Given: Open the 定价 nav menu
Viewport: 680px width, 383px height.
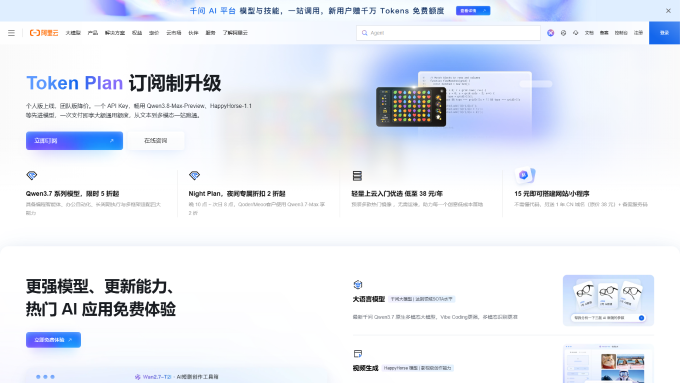Looking at the screenshot, I should click(154, 33).
